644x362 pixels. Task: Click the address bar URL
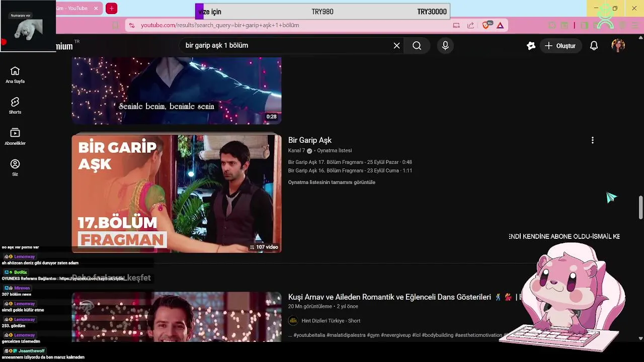(x=220, y=25)
